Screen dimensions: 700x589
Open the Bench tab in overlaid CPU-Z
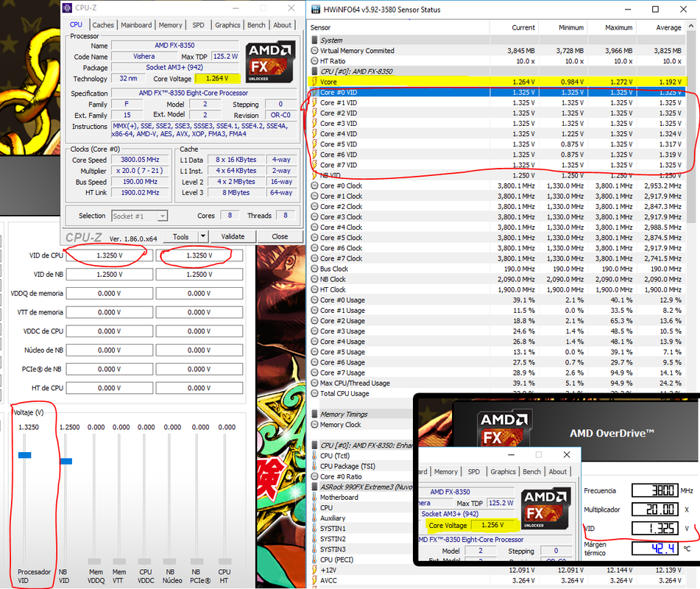tap(531, 471)
